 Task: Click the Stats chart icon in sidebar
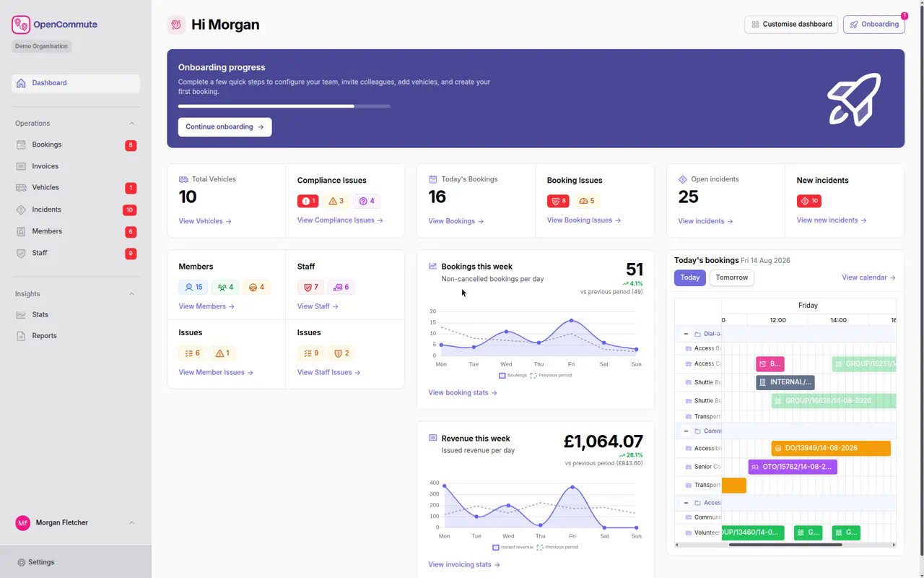(21, 315)
